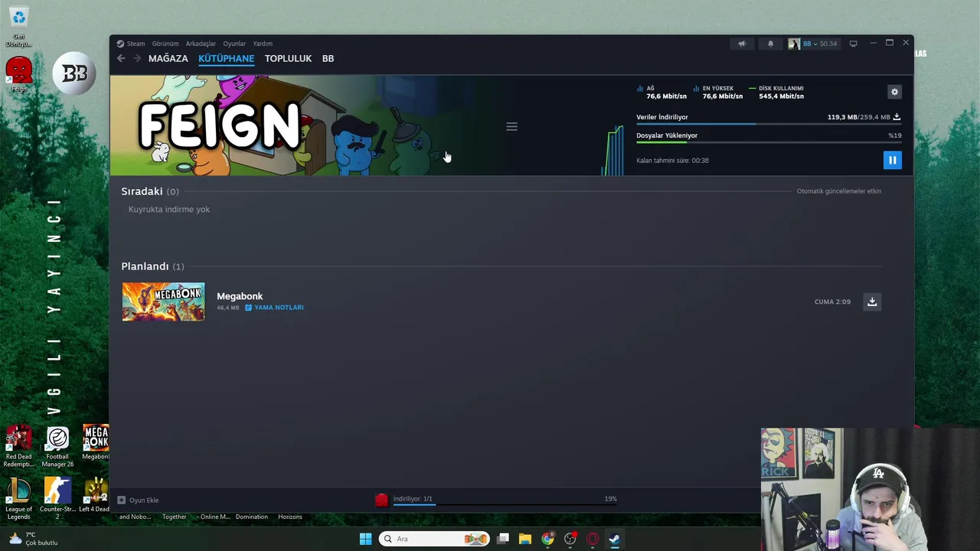Click the Feign icon in bottom bar
Screen dimensions: 980x551
coord(381,500)
